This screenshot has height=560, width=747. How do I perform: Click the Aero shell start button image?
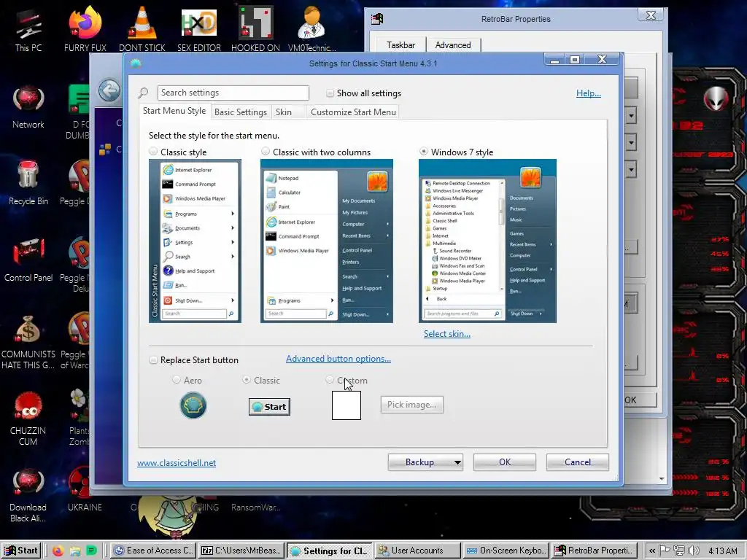193,405
